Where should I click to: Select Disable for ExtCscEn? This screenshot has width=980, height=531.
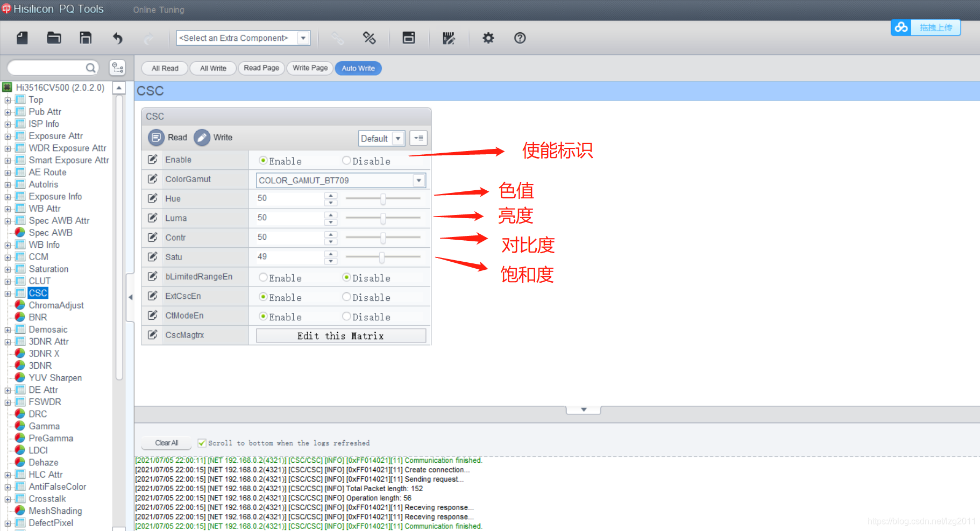[346, 297]
